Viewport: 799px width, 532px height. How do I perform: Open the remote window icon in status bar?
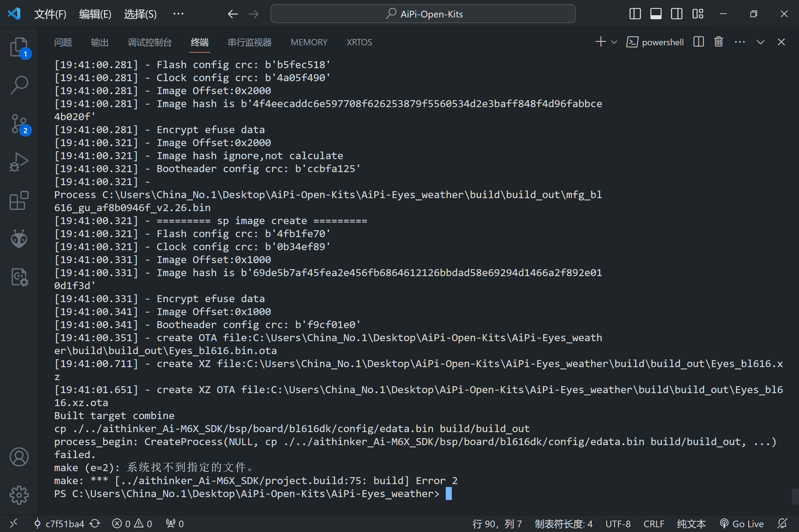pos(13,523)
